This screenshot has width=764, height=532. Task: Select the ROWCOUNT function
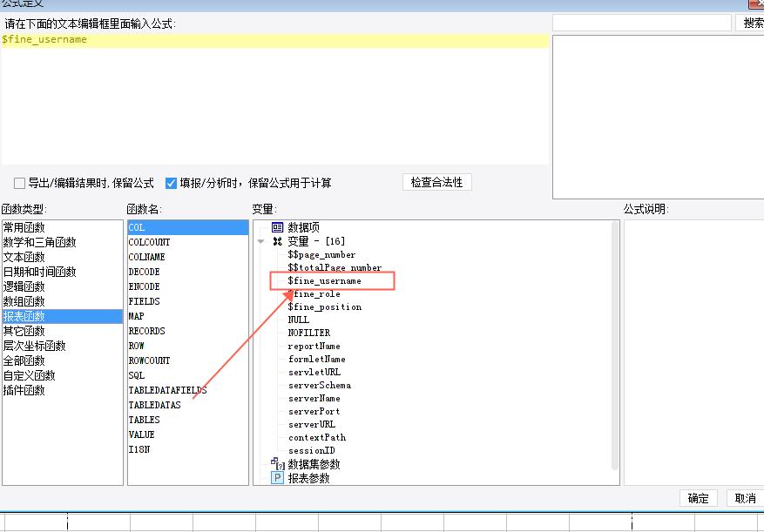click(x=188, y=360)
